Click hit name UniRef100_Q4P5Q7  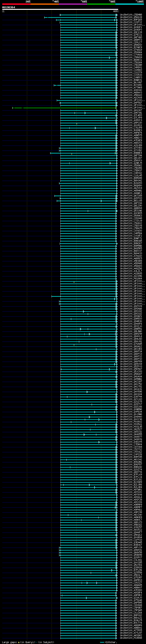pyautogui.click(x=131, y=103)
